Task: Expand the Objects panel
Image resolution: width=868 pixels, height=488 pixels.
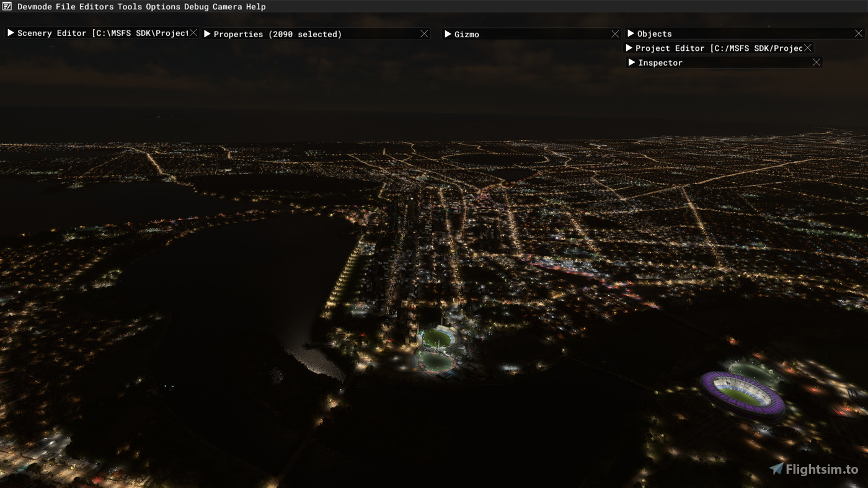Action: (x=631, y=33)
